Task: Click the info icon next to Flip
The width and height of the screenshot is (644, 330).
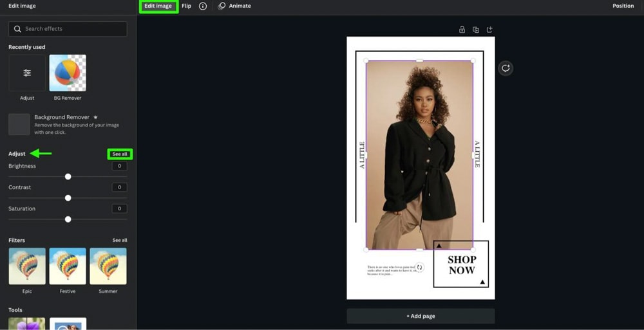Action: pos(203,6)
